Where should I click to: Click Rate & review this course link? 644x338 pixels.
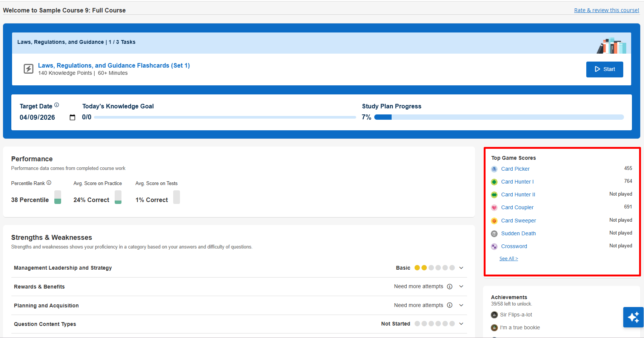point(607,10)
